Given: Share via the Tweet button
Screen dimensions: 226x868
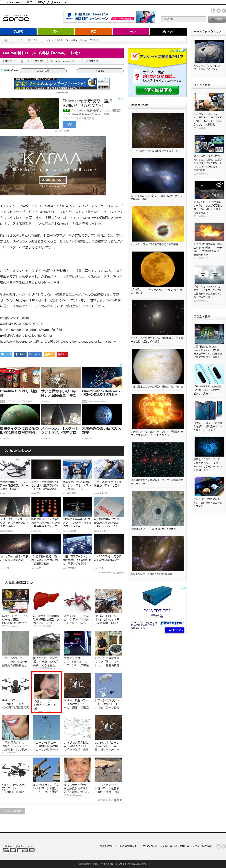Looking at the screenshot, I should pyautogui.click(x=6, y=354).
